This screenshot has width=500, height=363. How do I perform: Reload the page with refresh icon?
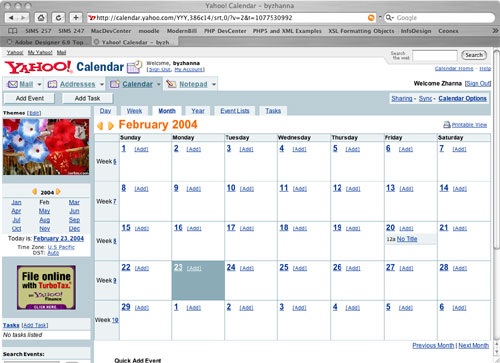click(58, 18)
